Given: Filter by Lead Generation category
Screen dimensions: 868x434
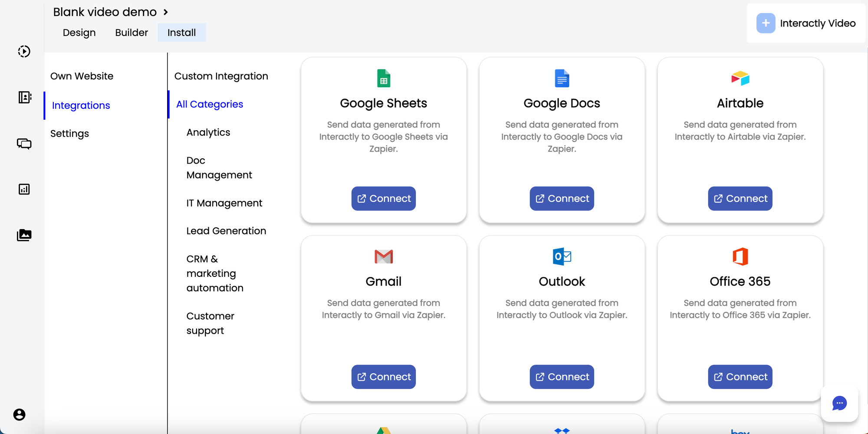Looking at the screenshot, I should (x=226, y=231).
